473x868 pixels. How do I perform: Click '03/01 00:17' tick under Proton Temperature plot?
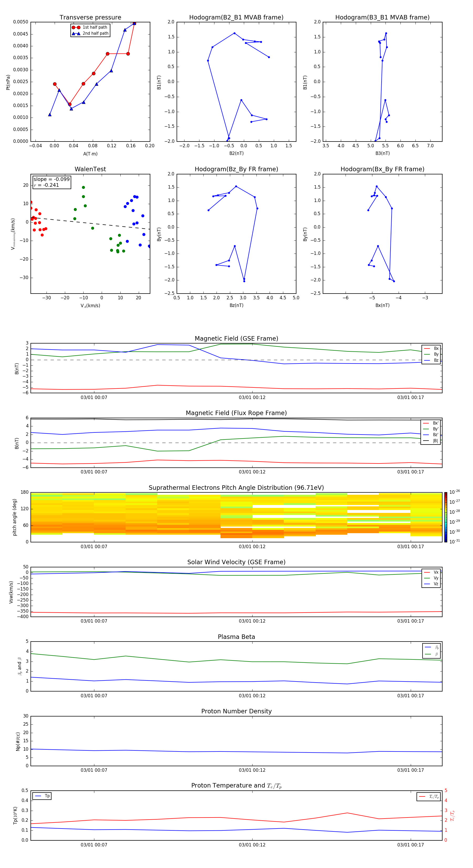(x=410, y=845)
